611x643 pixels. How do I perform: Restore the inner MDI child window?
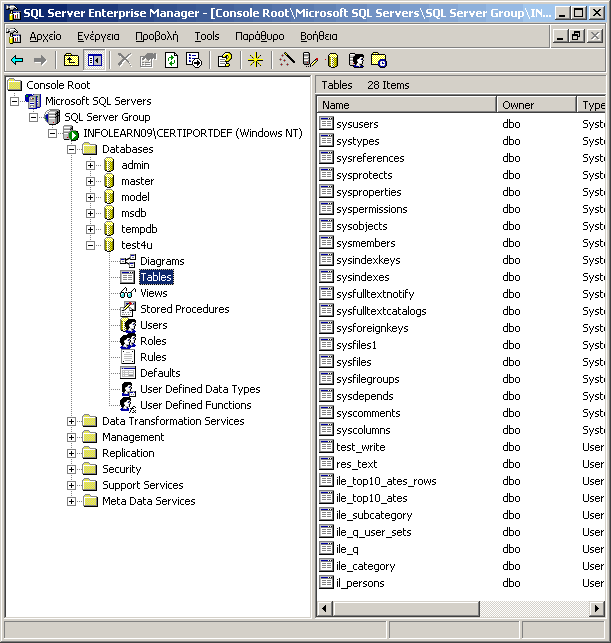click(x=577, y=36)
